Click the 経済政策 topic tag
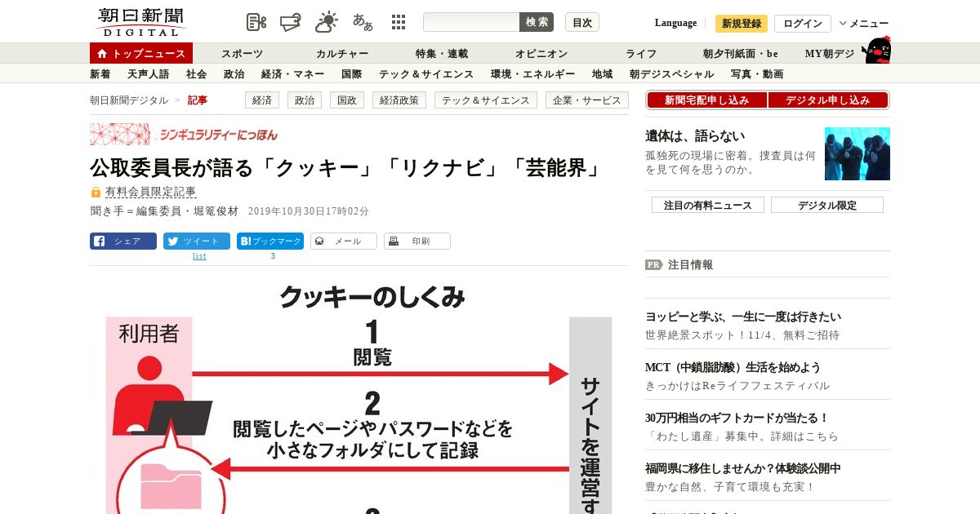The width and height of the screenshot is (980, 514). click(399, 100)
